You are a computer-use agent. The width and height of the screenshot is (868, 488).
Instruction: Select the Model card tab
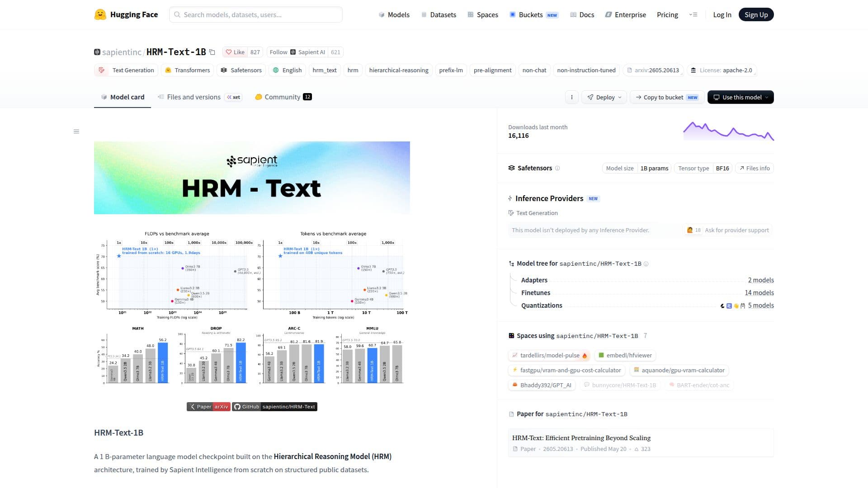(x=123, y=97)
